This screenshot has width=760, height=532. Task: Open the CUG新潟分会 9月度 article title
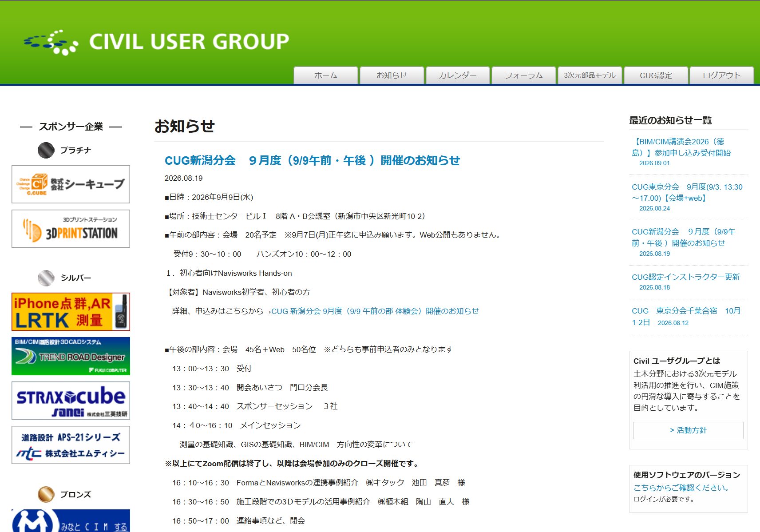312,160
